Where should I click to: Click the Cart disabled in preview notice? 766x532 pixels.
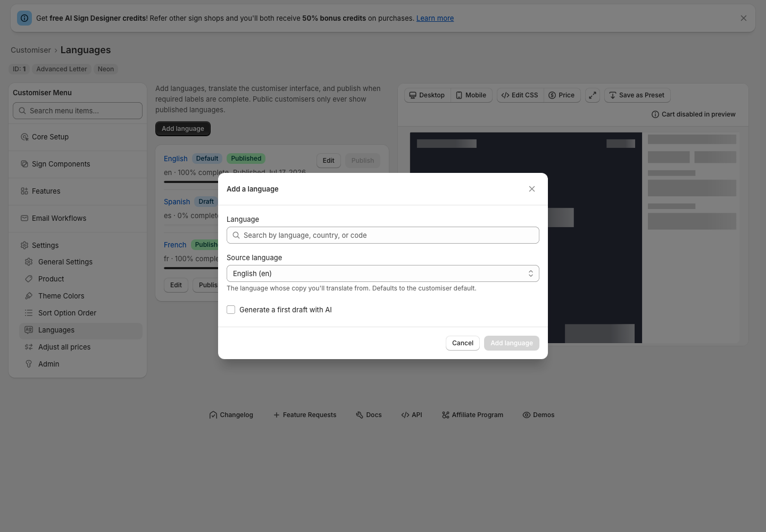pyautogui.click(x=694, y=114)
